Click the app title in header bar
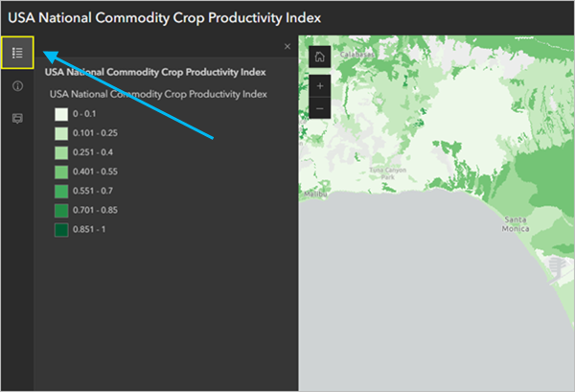 165,18
